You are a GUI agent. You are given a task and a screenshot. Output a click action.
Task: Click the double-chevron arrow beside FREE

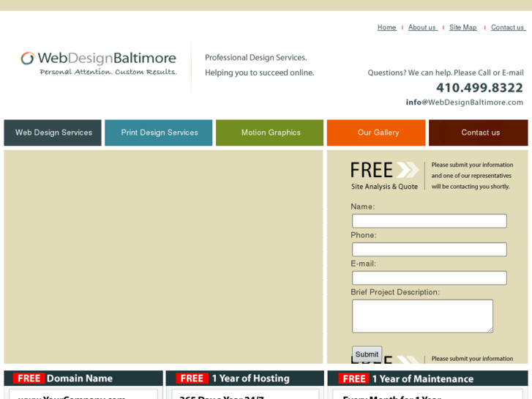[408, 170]
